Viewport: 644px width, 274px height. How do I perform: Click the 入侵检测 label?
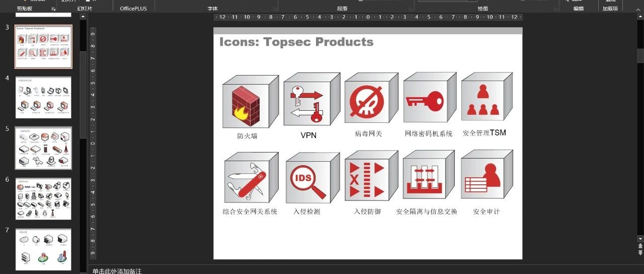click(306, 212)
